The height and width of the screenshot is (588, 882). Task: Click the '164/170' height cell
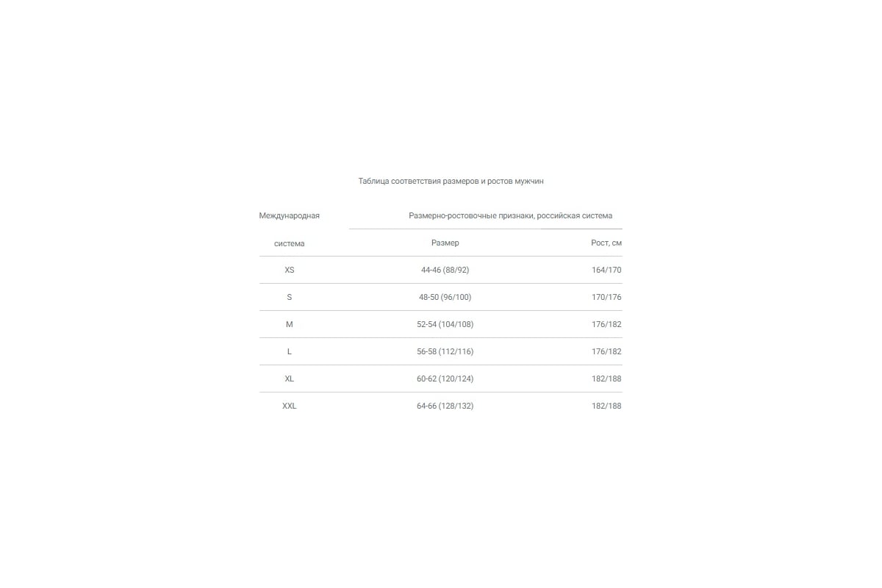pyautogui.click(x=606, y=270)
